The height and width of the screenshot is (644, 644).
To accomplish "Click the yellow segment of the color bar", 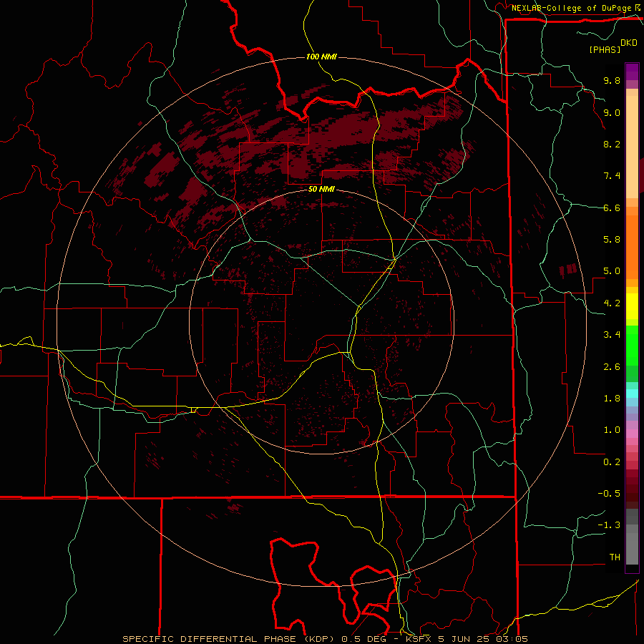I will click(x=632, y=306).
